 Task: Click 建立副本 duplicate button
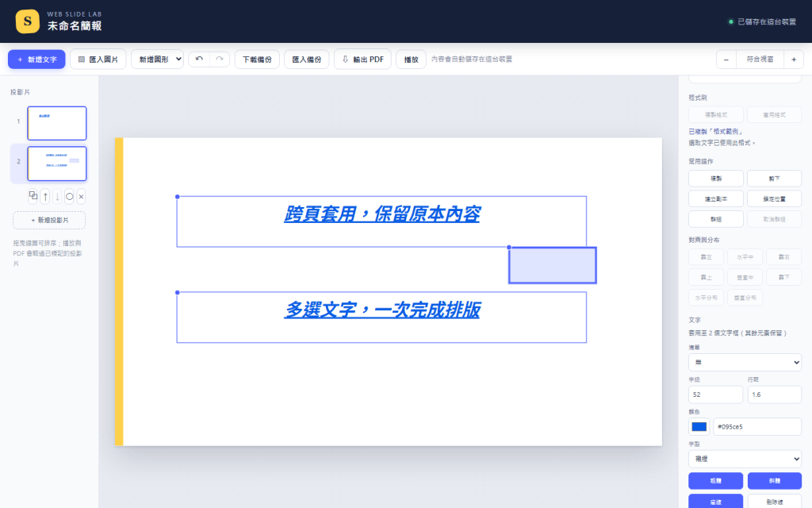(716, 198)
